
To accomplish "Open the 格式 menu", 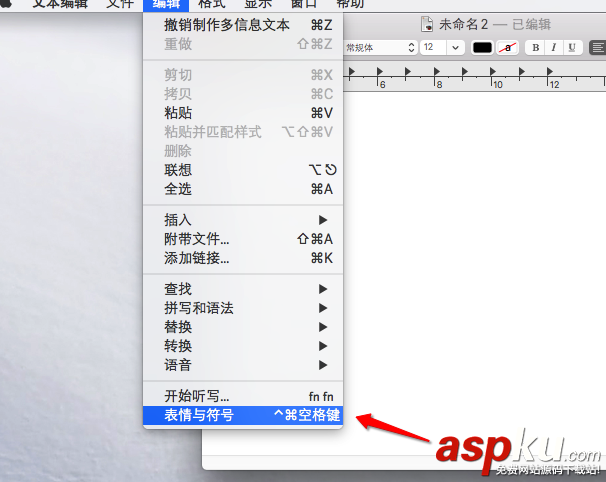I will coord(211,4).
